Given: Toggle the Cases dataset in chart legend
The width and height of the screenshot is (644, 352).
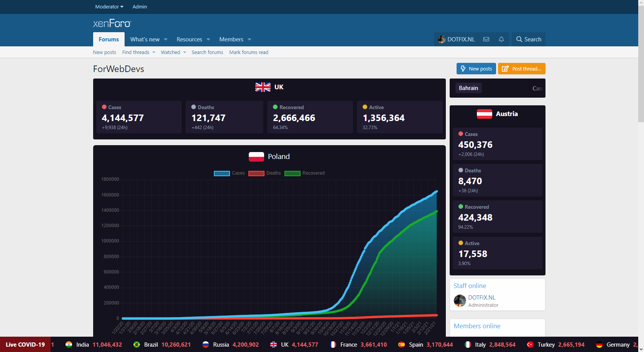Looking at the screenshot, I should click(222, 173).
